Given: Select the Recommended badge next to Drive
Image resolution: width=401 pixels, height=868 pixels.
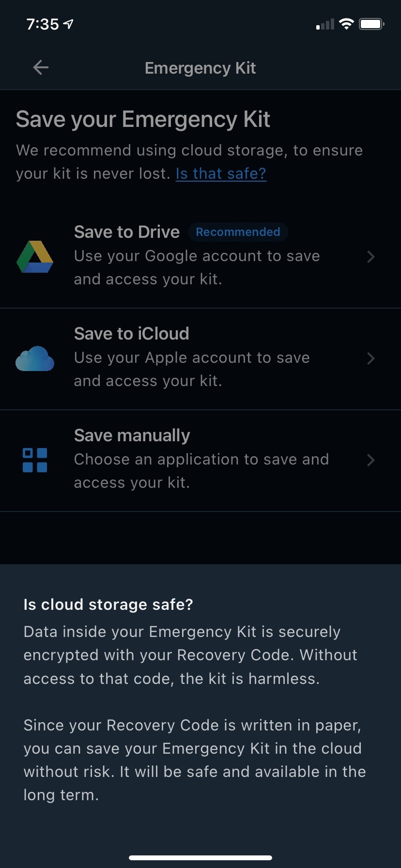Looking at the screenshot, I should click(238, 232).
